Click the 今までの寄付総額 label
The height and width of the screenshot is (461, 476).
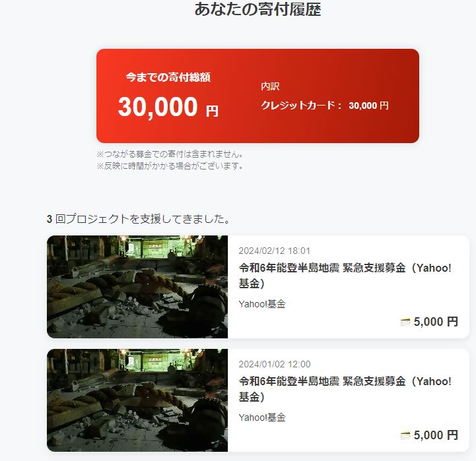[168, 77]
